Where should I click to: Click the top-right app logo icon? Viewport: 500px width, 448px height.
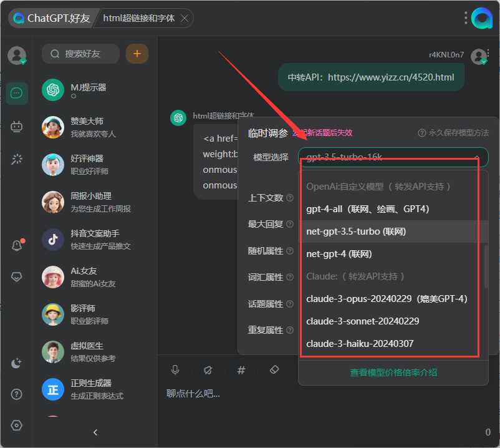tap(483, 18)
